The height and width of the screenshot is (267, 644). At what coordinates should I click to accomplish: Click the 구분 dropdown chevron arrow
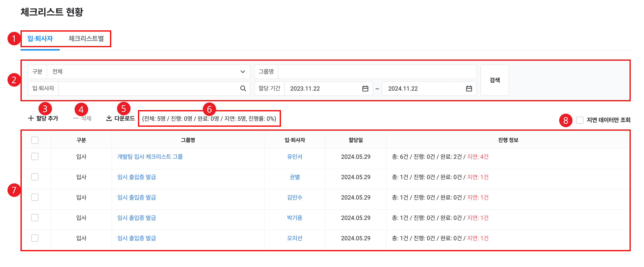pos(242,72)
